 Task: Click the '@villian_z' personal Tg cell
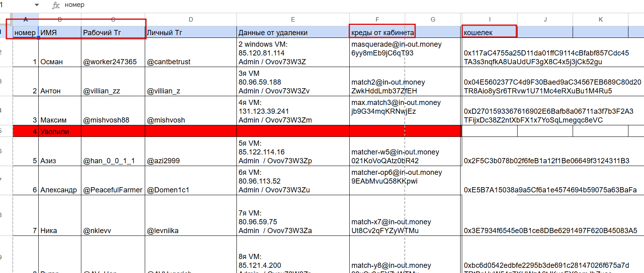pyautogui.click(x=191, y=81)
